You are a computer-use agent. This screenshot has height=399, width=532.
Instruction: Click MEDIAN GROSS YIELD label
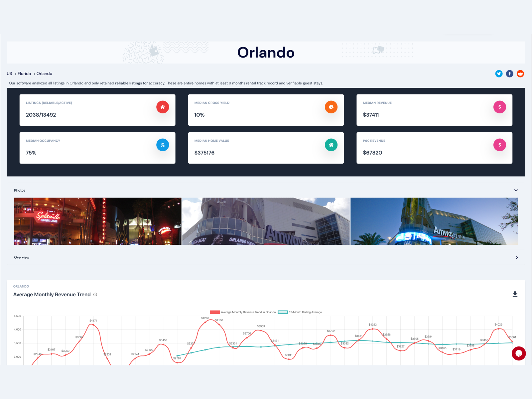point(212,103)
